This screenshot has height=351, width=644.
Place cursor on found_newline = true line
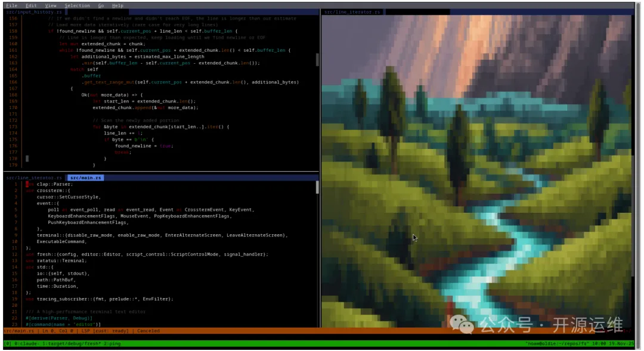pyautogui.click(x=143, y=146)
